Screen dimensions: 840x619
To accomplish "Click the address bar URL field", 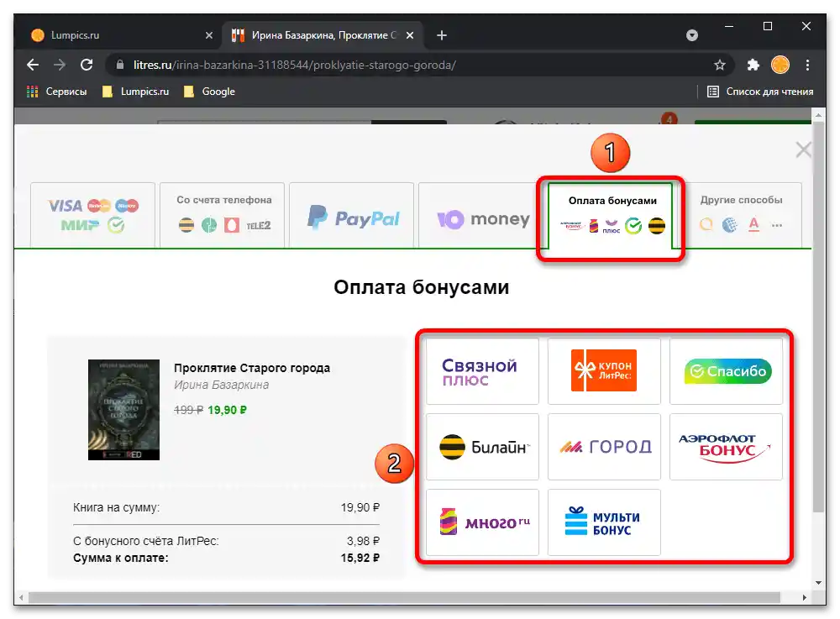I will tap(417, 65).
